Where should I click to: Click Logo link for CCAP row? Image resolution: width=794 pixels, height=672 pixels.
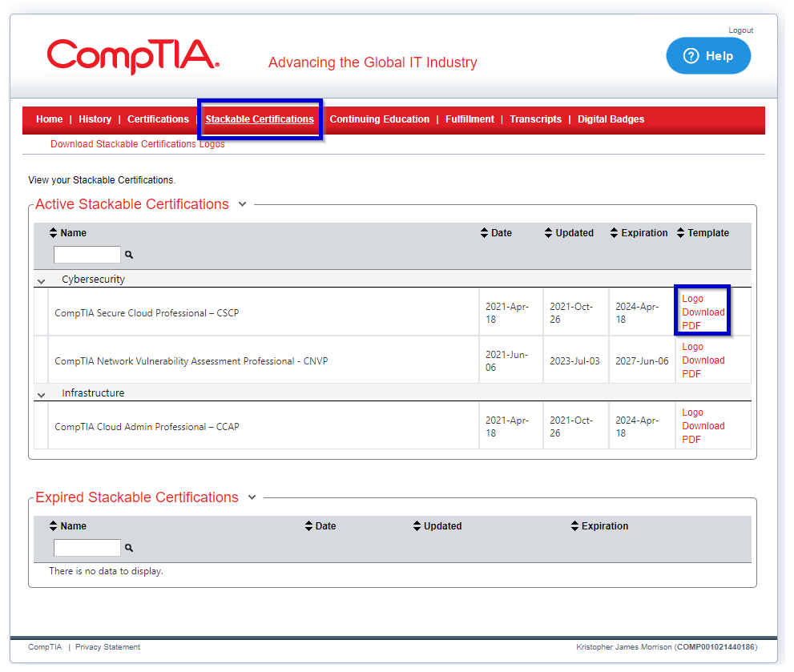(x=692, y=412)
